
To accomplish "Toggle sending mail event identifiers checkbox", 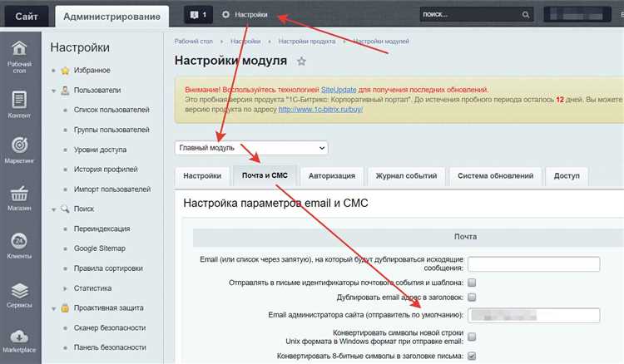I will pos(472,283).
